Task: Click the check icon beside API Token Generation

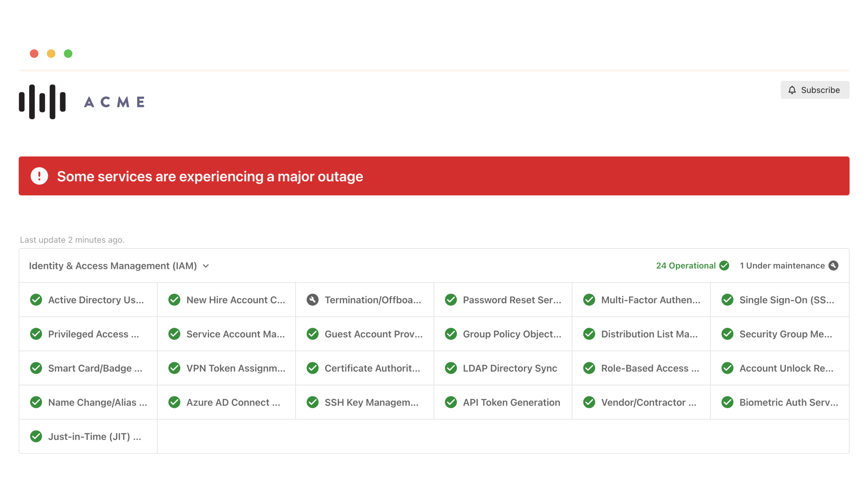Action: pos(451,402)
